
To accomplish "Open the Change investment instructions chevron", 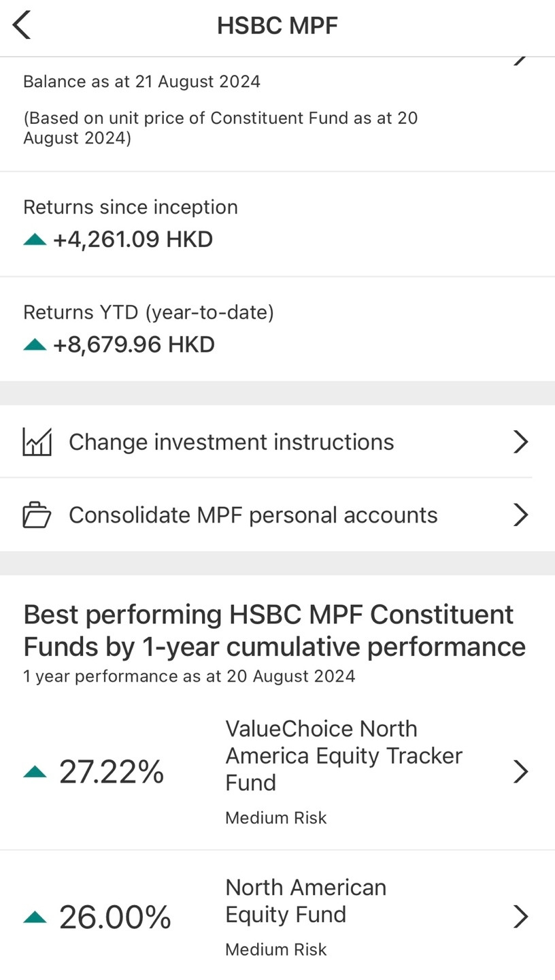I will click(520, 442).
